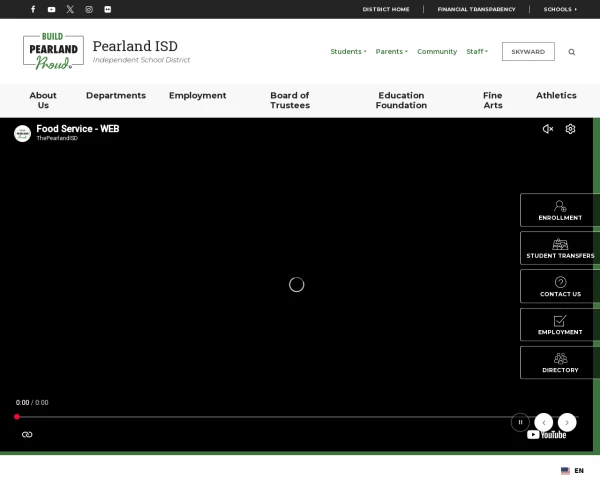Unmute the Food Service video
This screenshot has width=600, height=480.
(548, 129)
